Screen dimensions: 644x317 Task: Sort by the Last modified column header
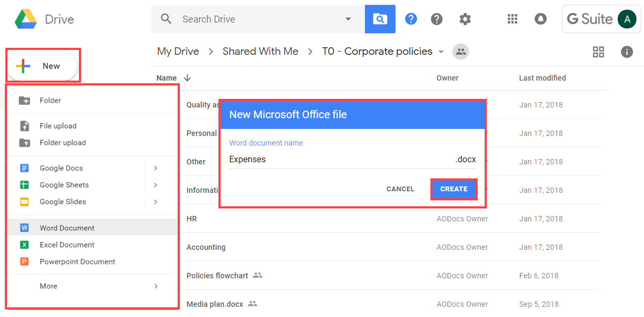[543, 78]
